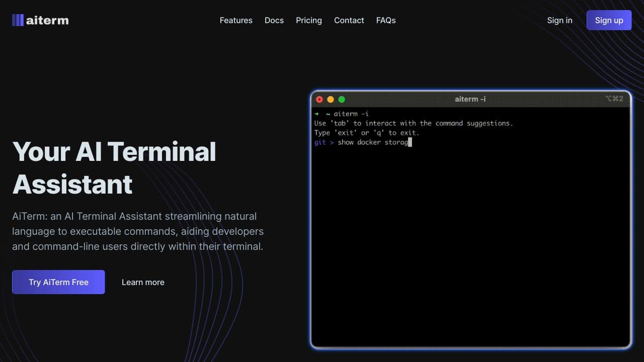
Task: Click the aiterm logo icon
Action: (x=18, y=20)
